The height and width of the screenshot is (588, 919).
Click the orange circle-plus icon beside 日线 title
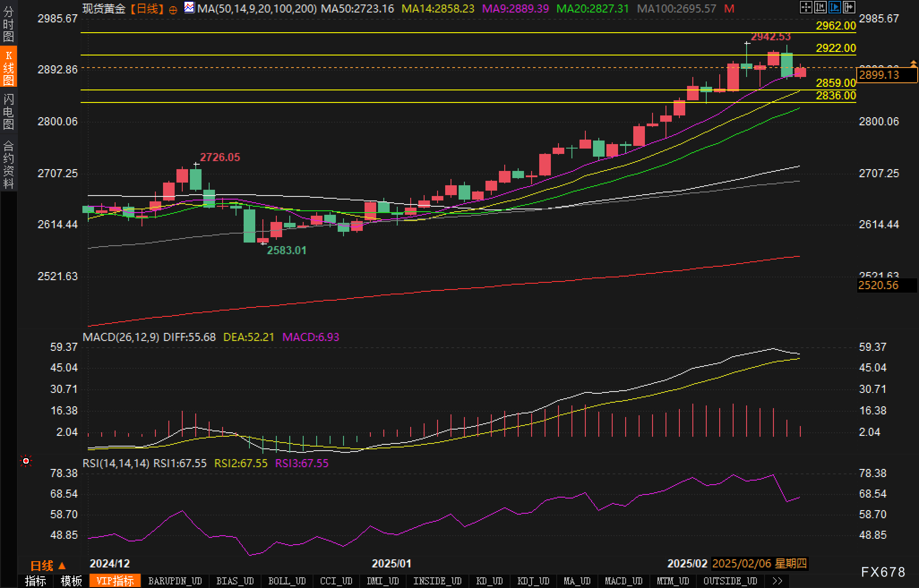click(x=173, y=10)
